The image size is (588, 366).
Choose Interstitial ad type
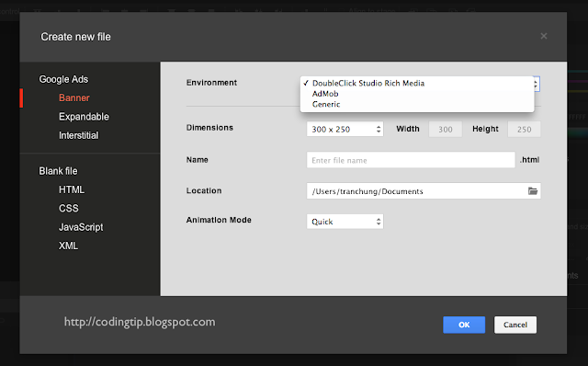click(x=79, y=135)
